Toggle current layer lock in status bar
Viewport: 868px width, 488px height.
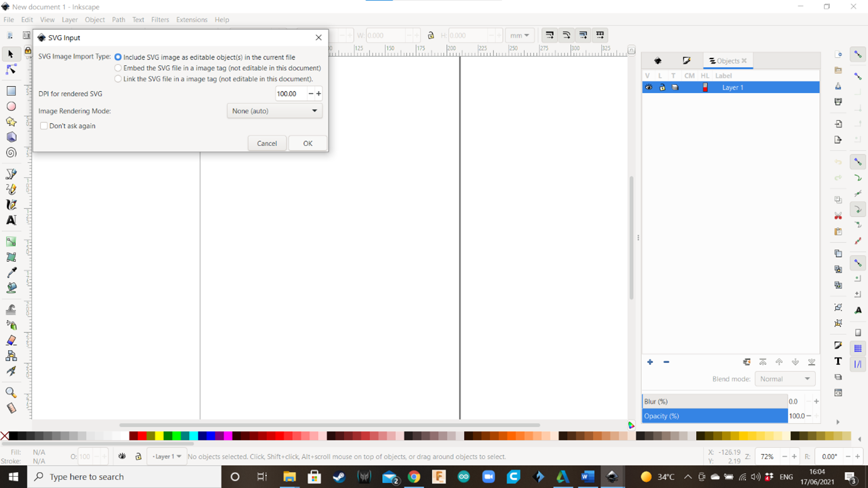click(138, 457)
